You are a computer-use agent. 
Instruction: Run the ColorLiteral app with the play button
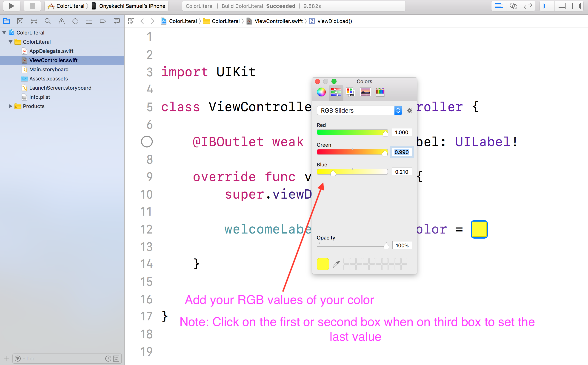[11, 6]
